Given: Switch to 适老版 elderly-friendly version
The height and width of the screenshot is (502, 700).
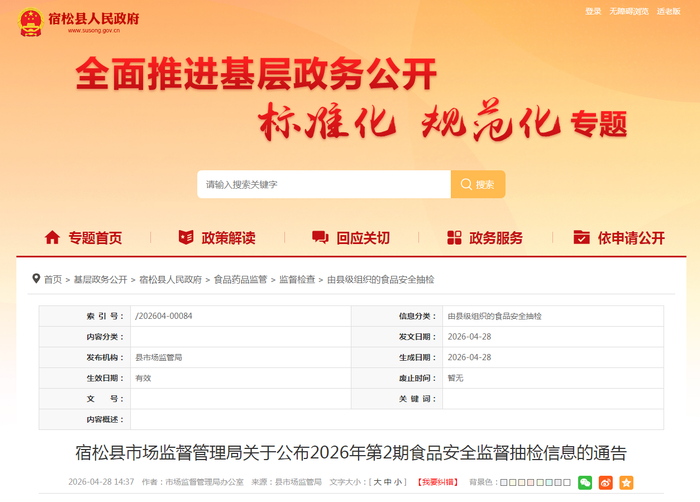Looking at the screenshot, I should click(668, 11).
